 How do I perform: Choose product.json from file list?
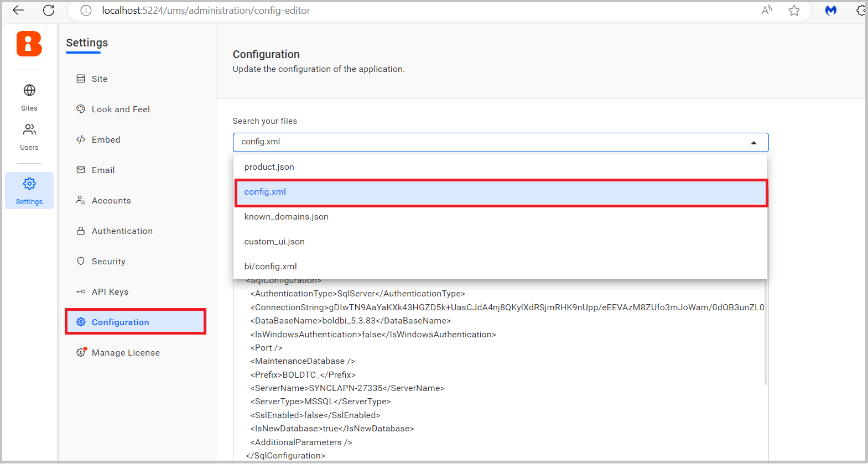click(x=500, y=167)
